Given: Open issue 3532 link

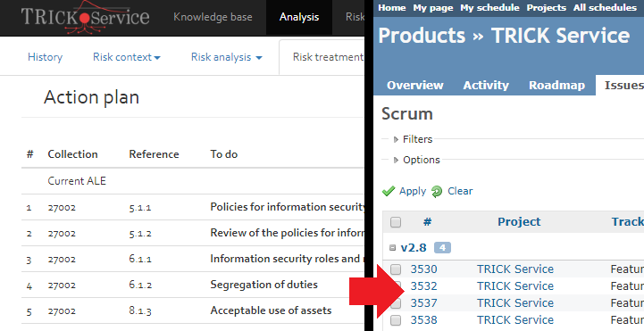Looking at the screenshot, I should click(x=424, y=285).
